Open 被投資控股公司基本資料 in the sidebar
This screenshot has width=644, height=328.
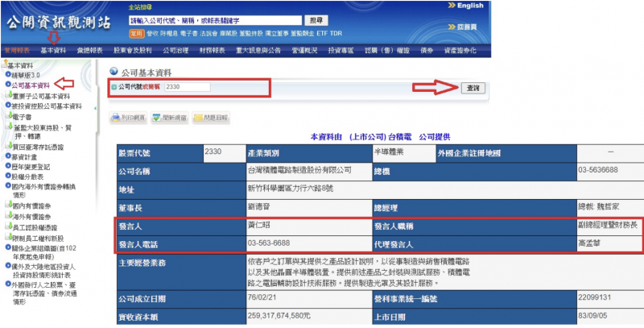coord(47,106)
